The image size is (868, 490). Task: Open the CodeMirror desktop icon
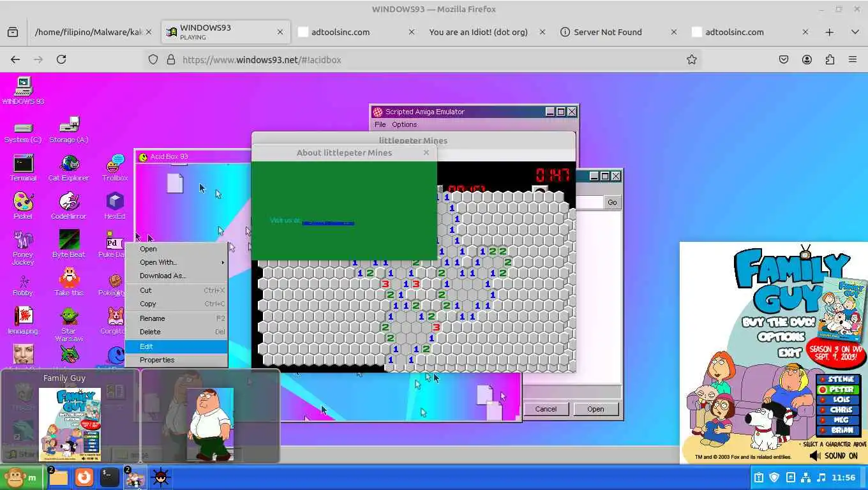click(x=69, y=206)
